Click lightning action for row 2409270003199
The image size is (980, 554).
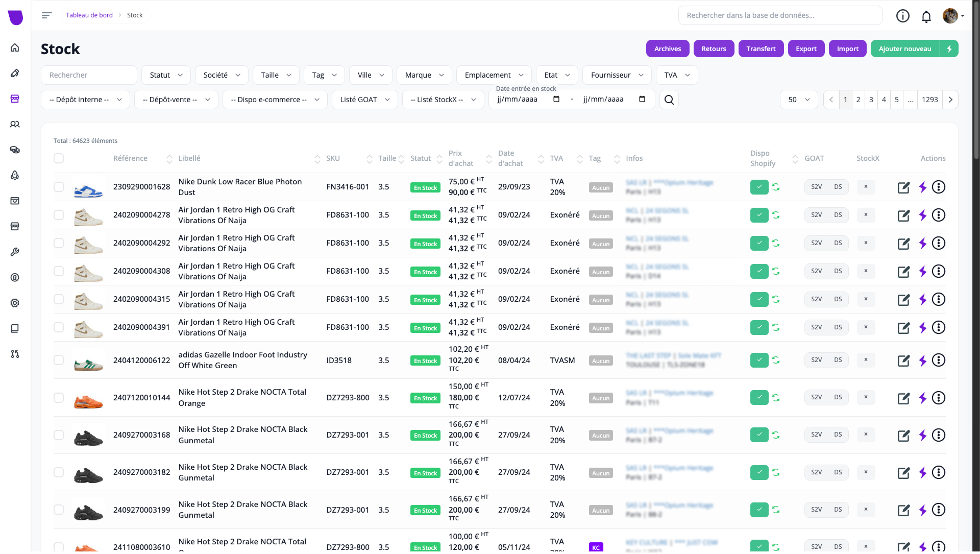[x=922, y=510]
